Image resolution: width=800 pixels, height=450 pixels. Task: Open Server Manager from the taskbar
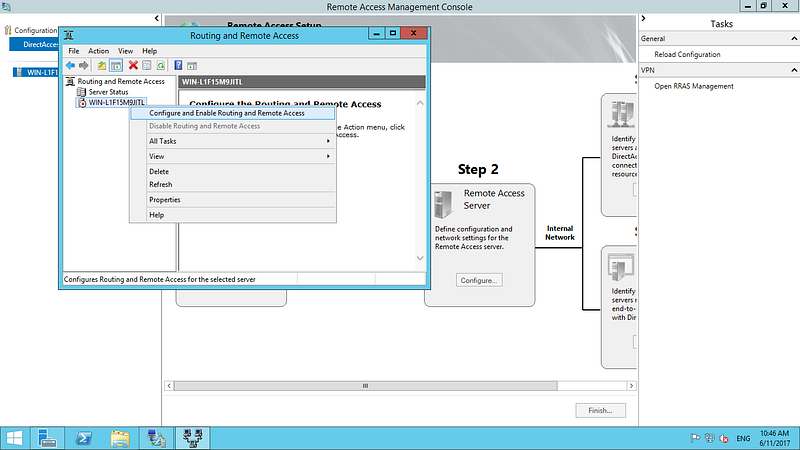(47, 438)
